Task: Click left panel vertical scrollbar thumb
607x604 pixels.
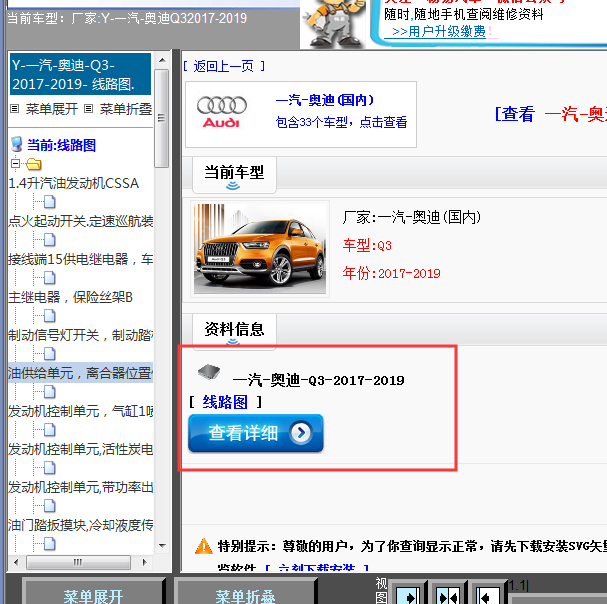Action: click(x=162, y=118)
